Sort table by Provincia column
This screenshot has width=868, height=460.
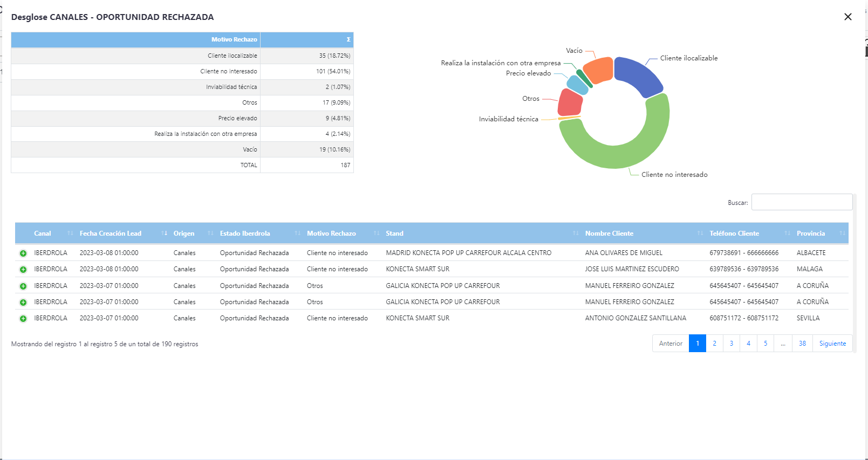click(821, 234)
